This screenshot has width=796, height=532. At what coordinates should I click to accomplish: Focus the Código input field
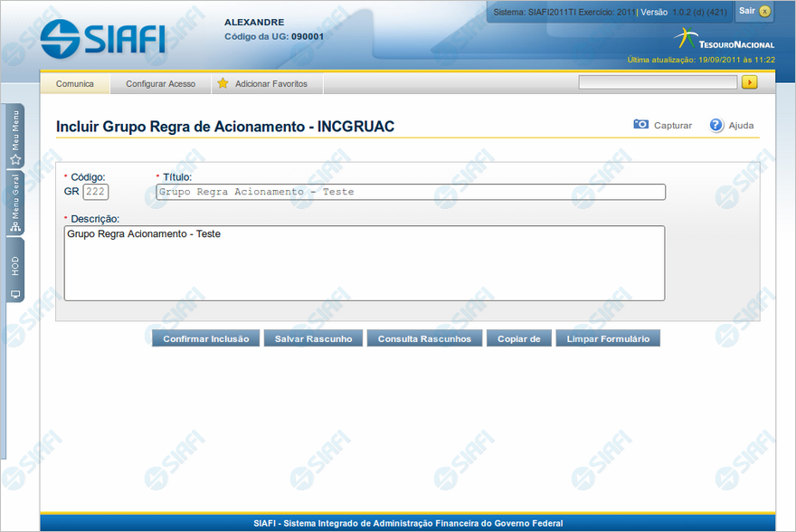[95, 192]
